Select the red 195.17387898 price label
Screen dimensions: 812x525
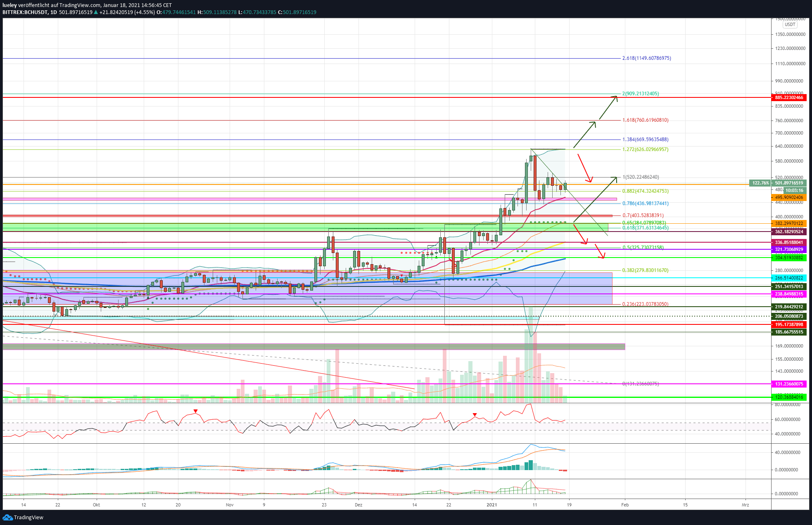pyautogui.click(x=789, y=325)
